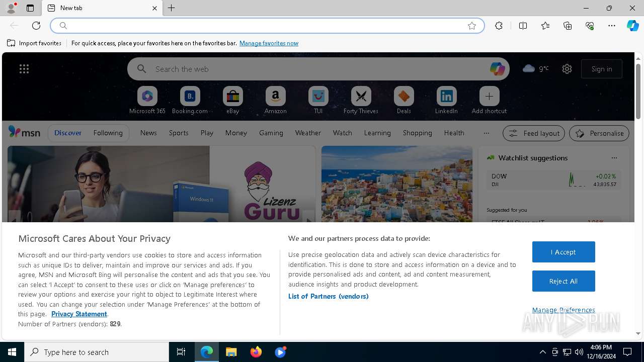Viewport: 644px width, 362px height.
Task: Open the Health menu item
Action: point(454,133)
